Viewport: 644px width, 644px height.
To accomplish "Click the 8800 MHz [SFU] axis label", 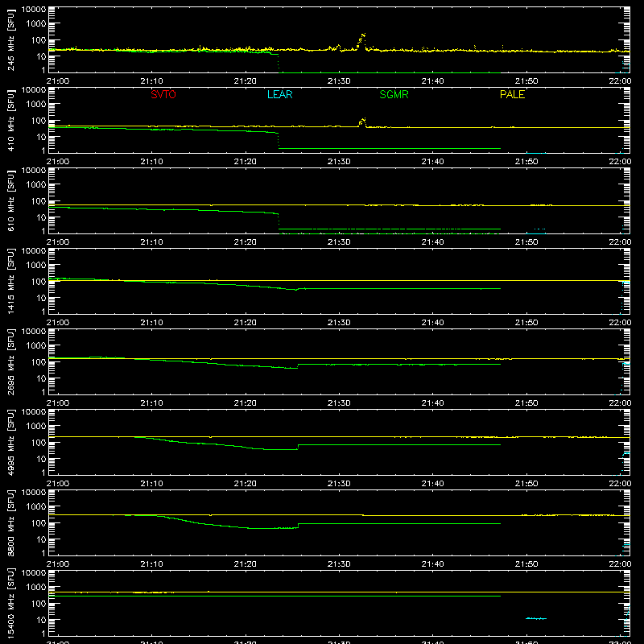I will (10, 522).
